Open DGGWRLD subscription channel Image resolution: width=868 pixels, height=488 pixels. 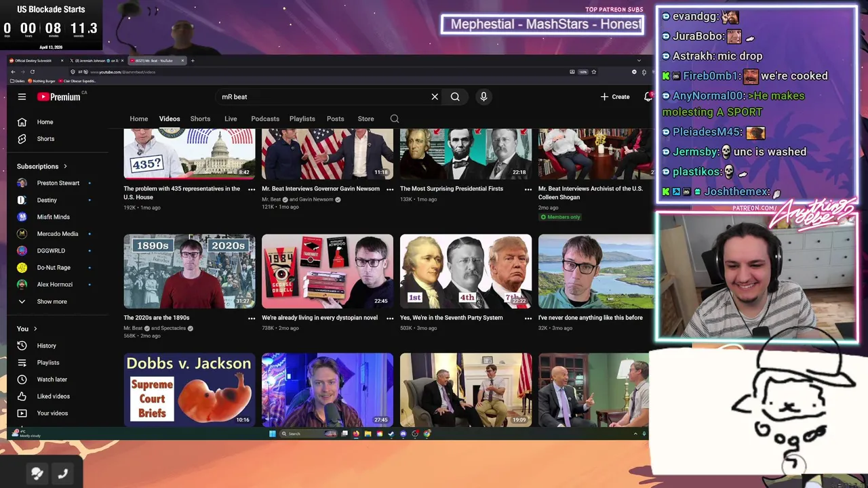(x=51, y=251)
